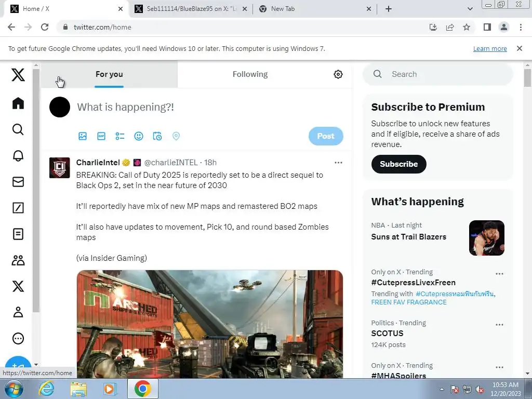Switch to the Following tab
This screenshot has width=532, height=399.
click(x=250, y=74)
